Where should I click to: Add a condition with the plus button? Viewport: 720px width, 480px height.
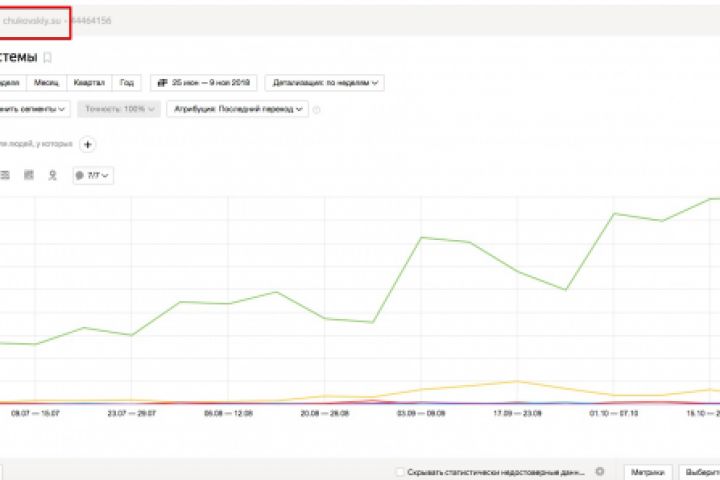tap(88, 144)
